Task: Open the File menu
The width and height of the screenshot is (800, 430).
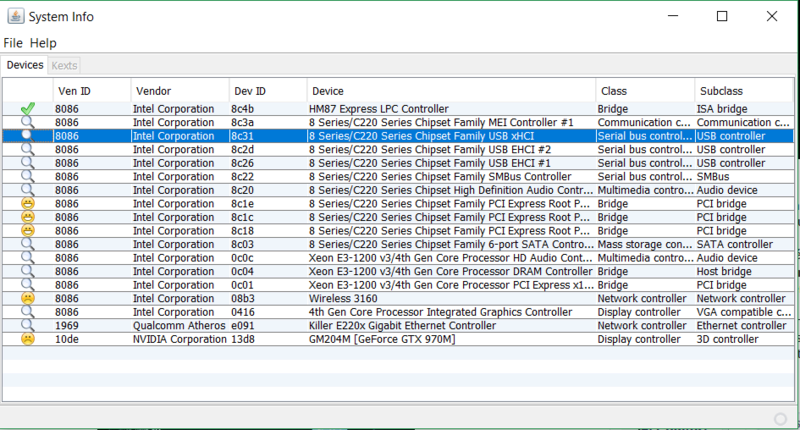Action: pos(13,43)
